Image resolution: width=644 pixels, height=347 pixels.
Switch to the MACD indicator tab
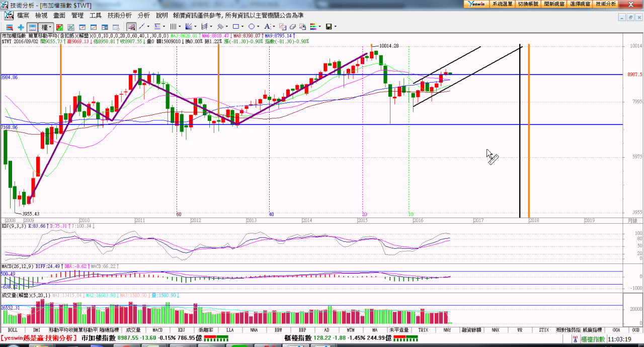[x=157, y=330]
